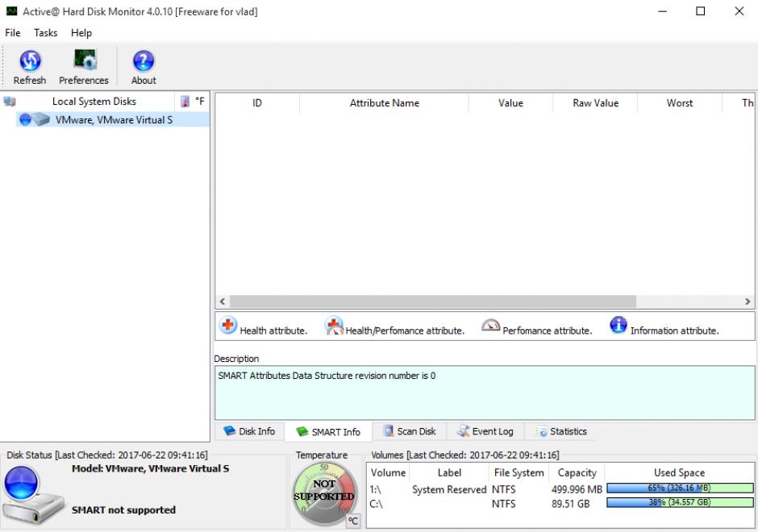Click the scroll left arrow of attribute table
The height and width of the screenshot is (532, 758).
[223, 301]
